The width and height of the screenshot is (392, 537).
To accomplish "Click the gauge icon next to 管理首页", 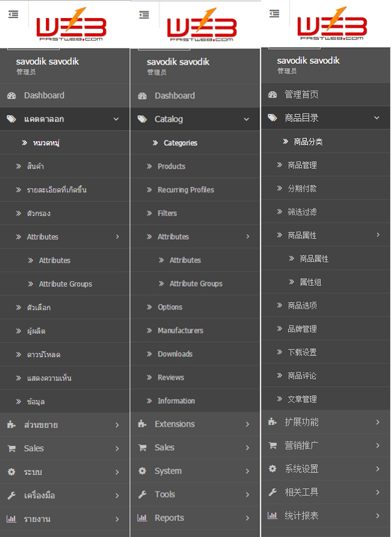I will [273, 95].
